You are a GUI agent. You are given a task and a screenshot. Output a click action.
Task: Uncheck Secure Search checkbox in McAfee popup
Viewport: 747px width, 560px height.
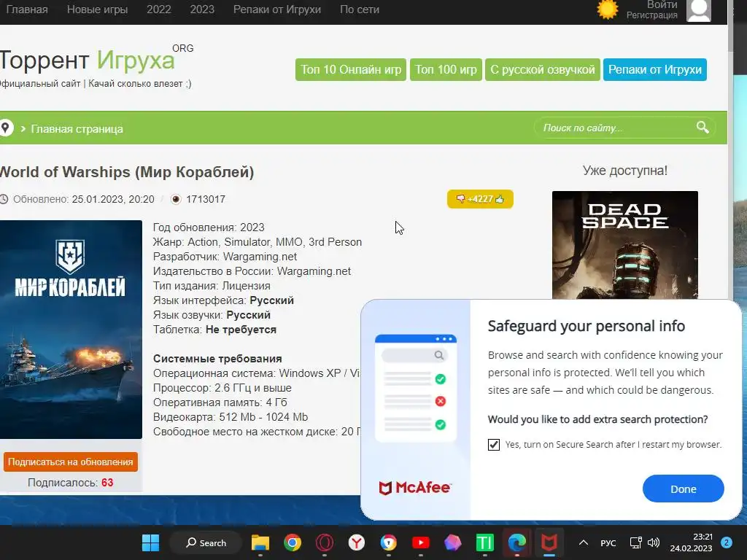[494, 444]
